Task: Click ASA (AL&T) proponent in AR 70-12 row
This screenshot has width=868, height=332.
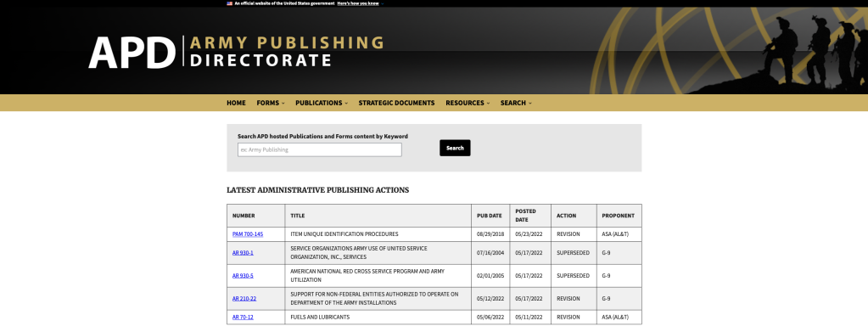Action: pyautogui.click(x=619, y=318)
